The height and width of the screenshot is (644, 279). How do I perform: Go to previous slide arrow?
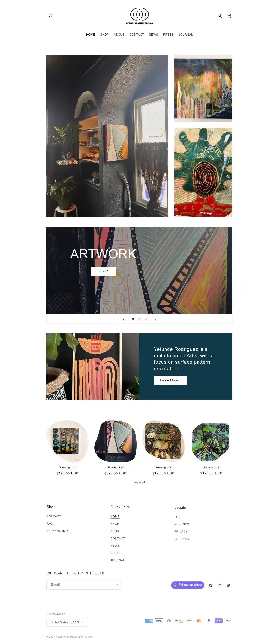pos(123,319)
